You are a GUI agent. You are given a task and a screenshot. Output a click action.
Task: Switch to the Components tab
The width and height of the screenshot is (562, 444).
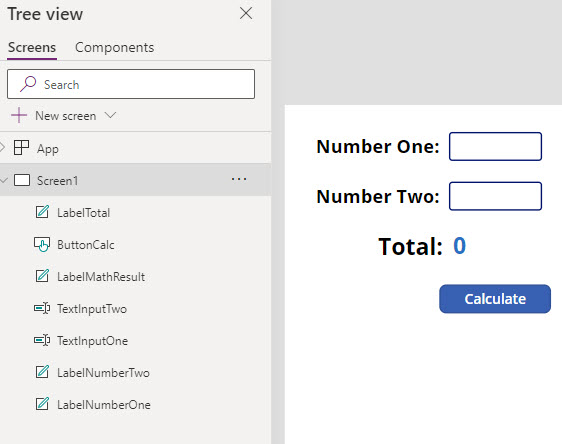pos(114,47)
